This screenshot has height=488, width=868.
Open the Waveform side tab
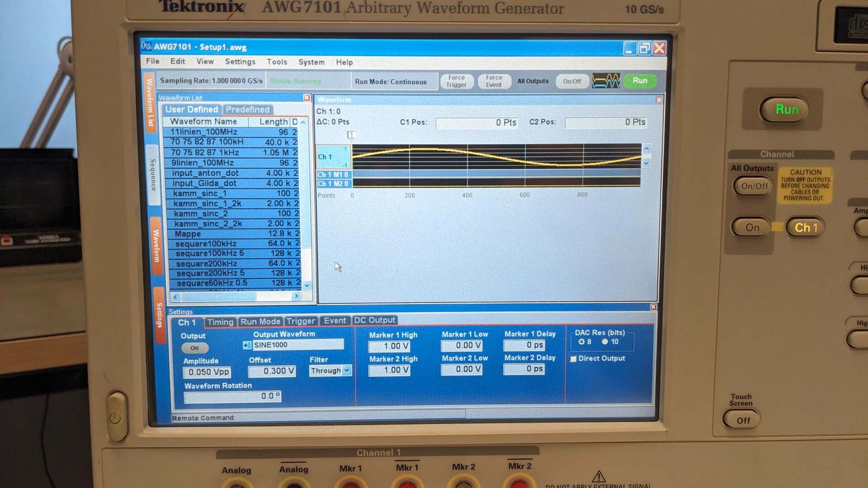[156, 246]
